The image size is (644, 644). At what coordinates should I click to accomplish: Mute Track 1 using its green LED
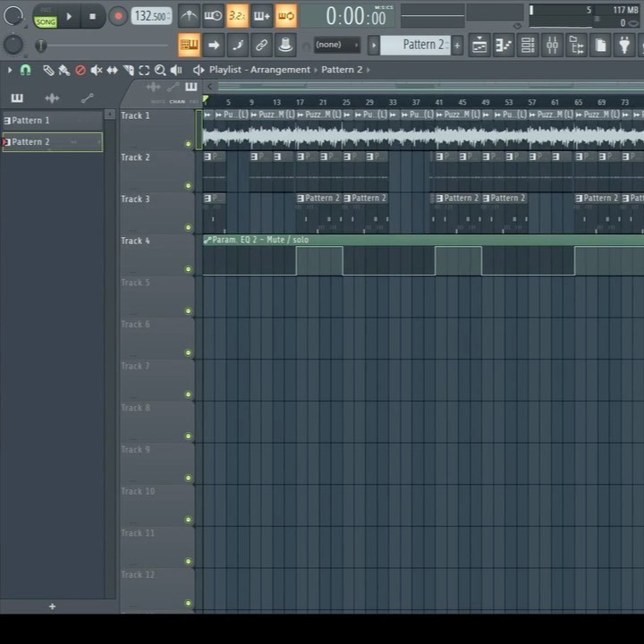(x=188, y=144)
